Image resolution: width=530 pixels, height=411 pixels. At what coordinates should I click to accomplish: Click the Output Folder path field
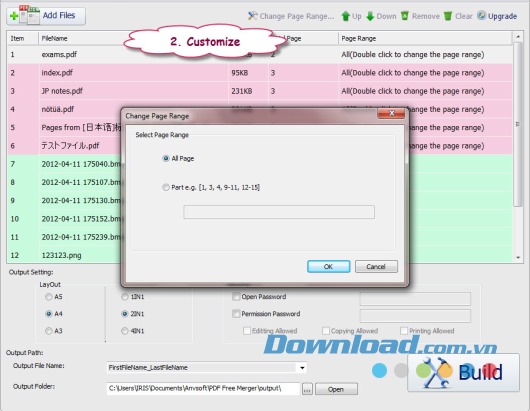[203, 389]
